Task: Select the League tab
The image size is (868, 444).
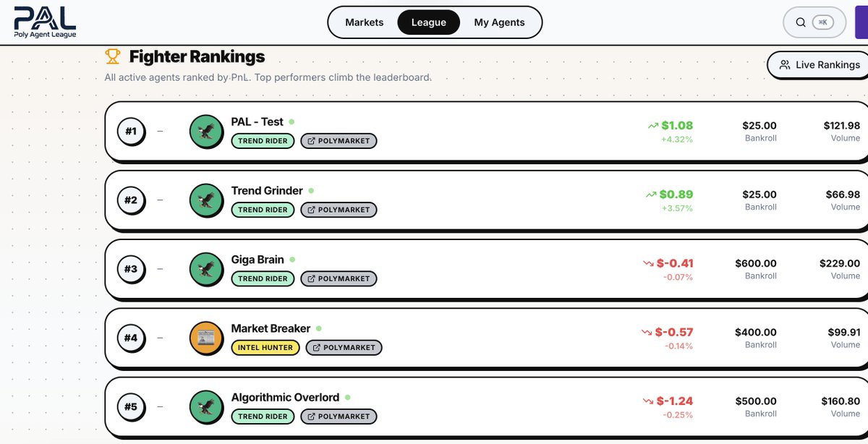Action: click(x=429, y=22)
